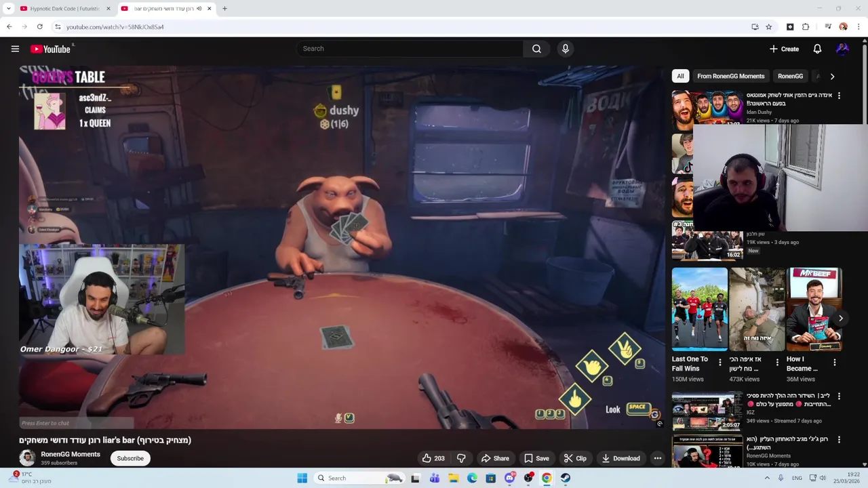Open options for Idan Dushy video
Screen dimensions: 868x488
point(839,96)
